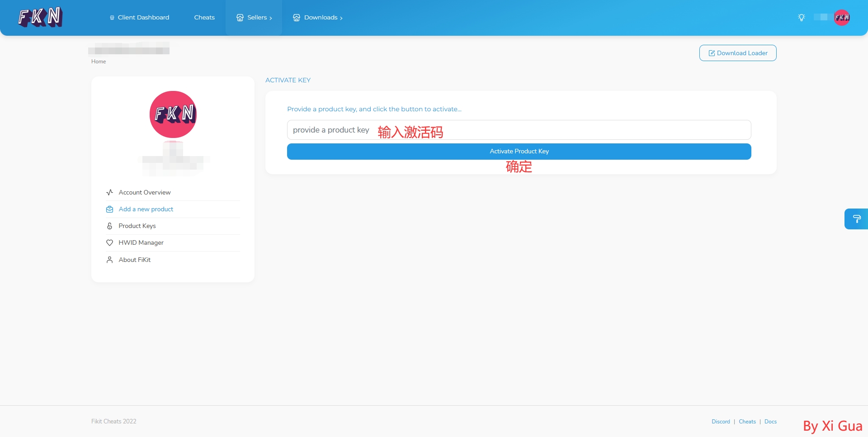Click the Home breadcrumb link
Screen dimensions: 868x437
pyautogui.click(x=99, y=62)
